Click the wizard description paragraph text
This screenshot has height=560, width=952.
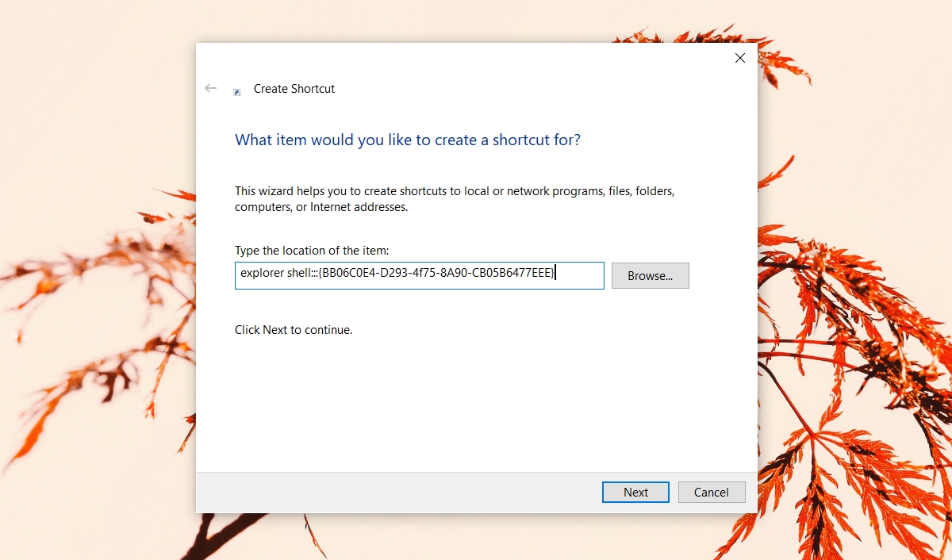pyautogui.click(x=454, y=198)
